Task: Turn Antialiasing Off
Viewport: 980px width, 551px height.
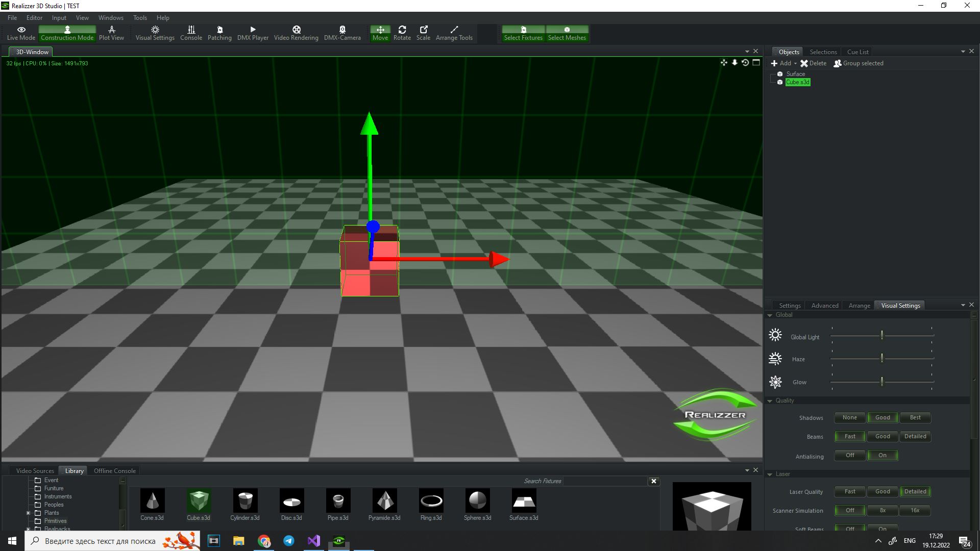Action: (x=850, y=455)
